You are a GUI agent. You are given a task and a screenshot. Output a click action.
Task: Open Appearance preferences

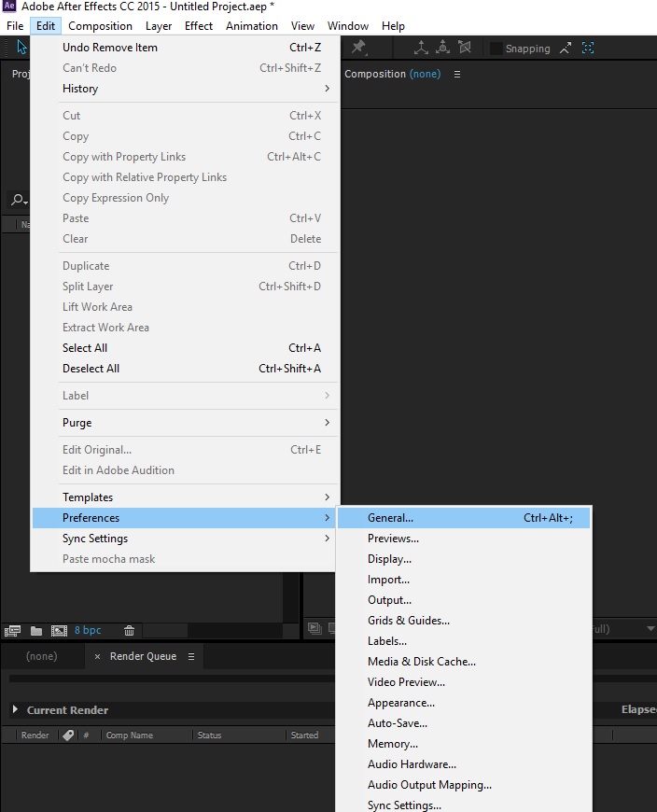(x=464, y=703)
